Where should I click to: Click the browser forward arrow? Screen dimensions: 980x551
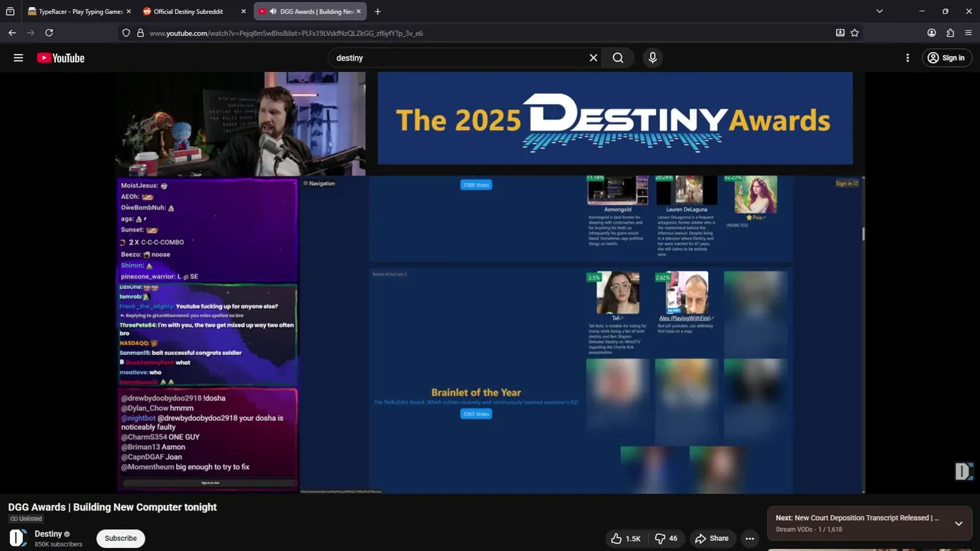coord(31,33)
